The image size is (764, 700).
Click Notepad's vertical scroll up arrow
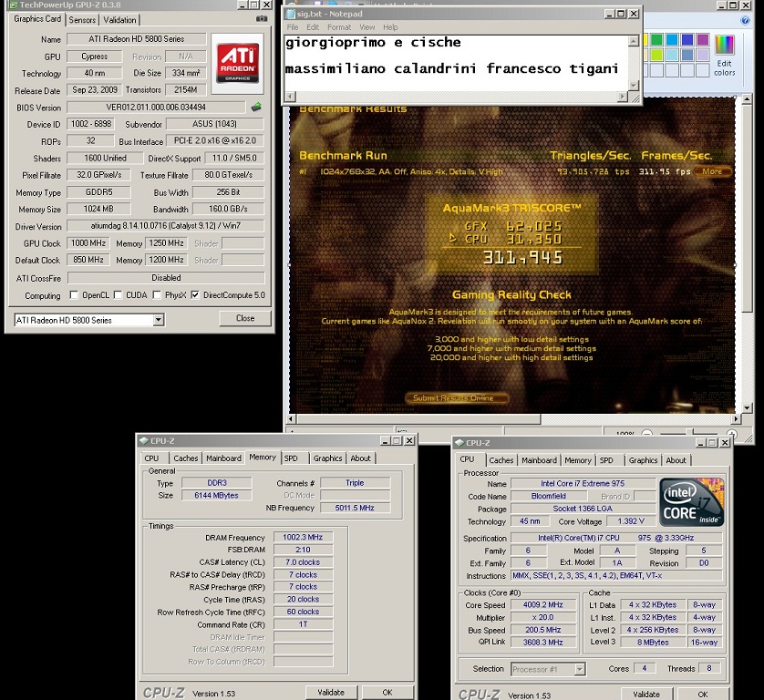click(634, 41)
